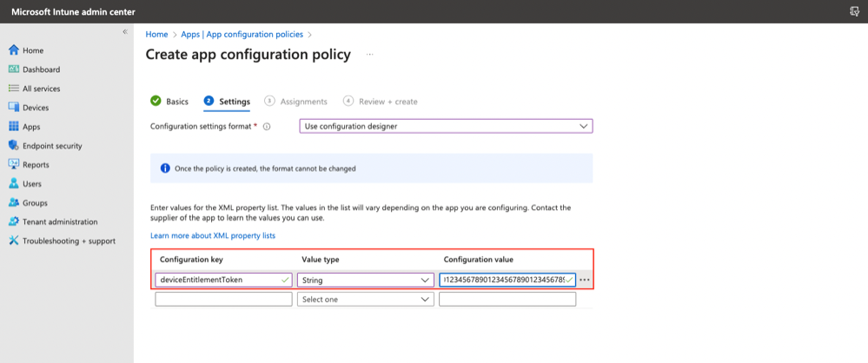The height and width of the screenshot is (363, 868).
Task: Open feedback icon in top-right header
Action: [x=854, y=11]
